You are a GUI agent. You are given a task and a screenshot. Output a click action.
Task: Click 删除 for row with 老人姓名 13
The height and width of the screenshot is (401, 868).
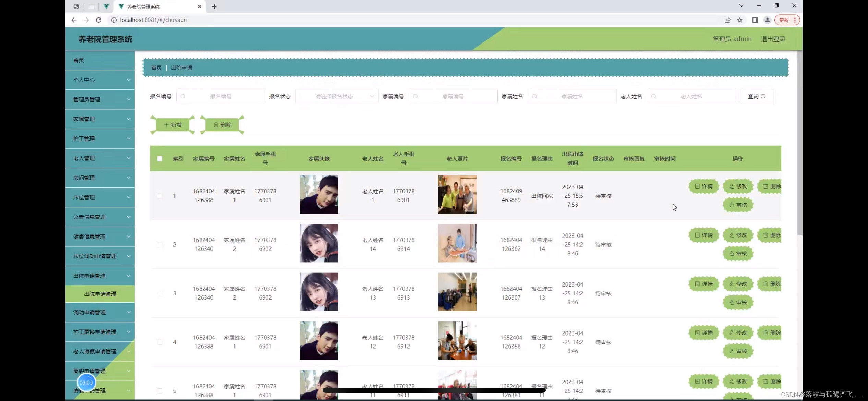tap(770, 284)
